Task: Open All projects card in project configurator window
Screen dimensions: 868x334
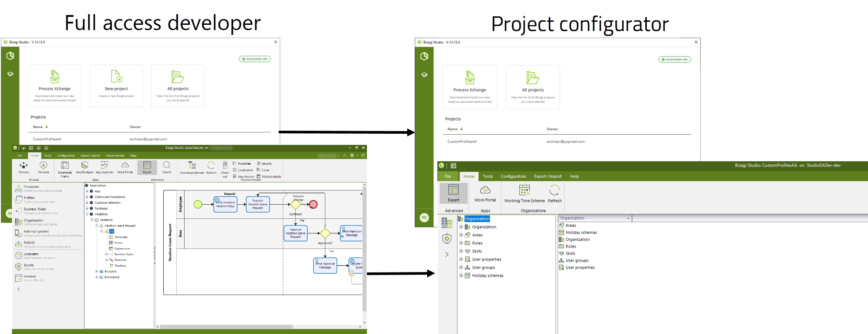Action: [x=533, y=87]
